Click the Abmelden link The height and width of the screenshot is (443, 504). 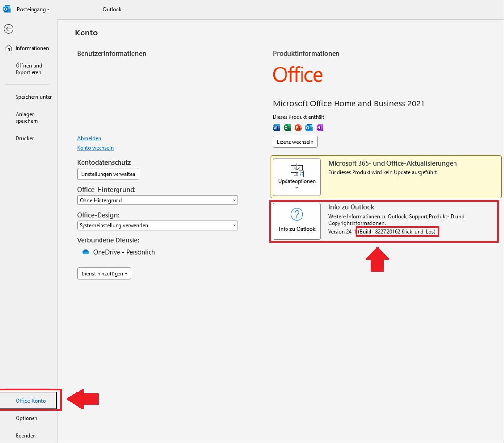tap(89, 138)
